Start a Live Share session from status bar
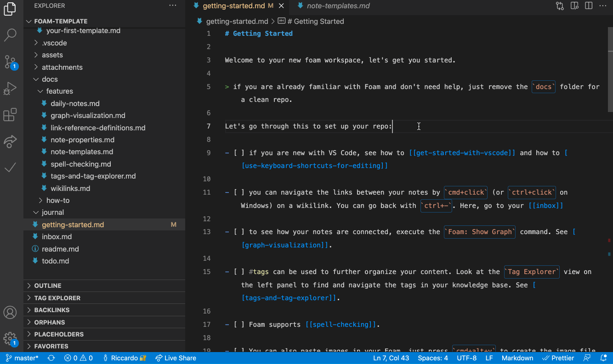This screenshot has width=613, height=364. click(176, 358)
